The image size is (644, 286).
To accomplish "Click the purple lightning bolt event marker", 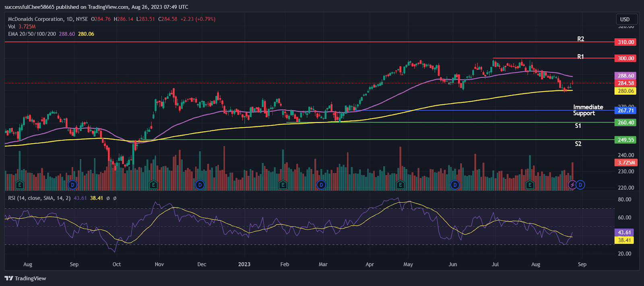I will (x=572, y=185).
